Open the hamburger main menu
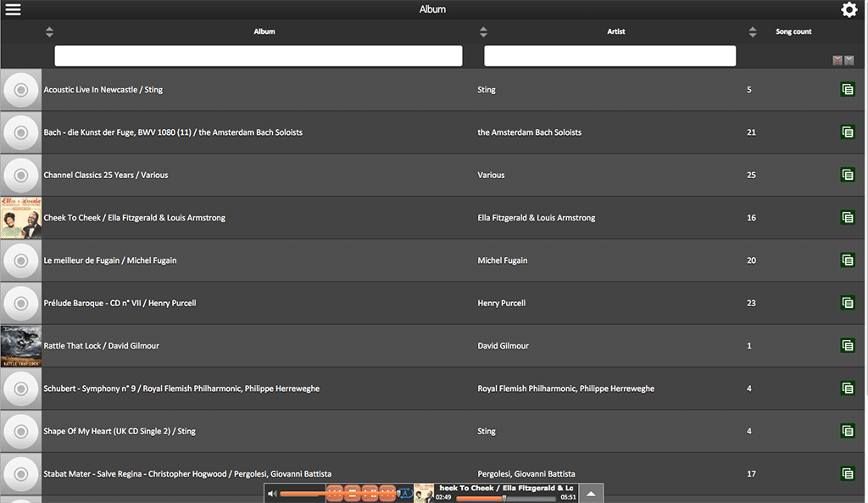 pyautogui.click(x=13, y=9)
